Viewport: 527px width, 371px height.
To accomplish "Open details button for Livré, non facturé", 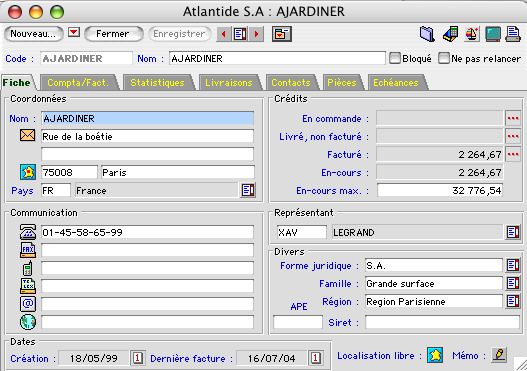I will pyautogui.click(x=513, y=136).
